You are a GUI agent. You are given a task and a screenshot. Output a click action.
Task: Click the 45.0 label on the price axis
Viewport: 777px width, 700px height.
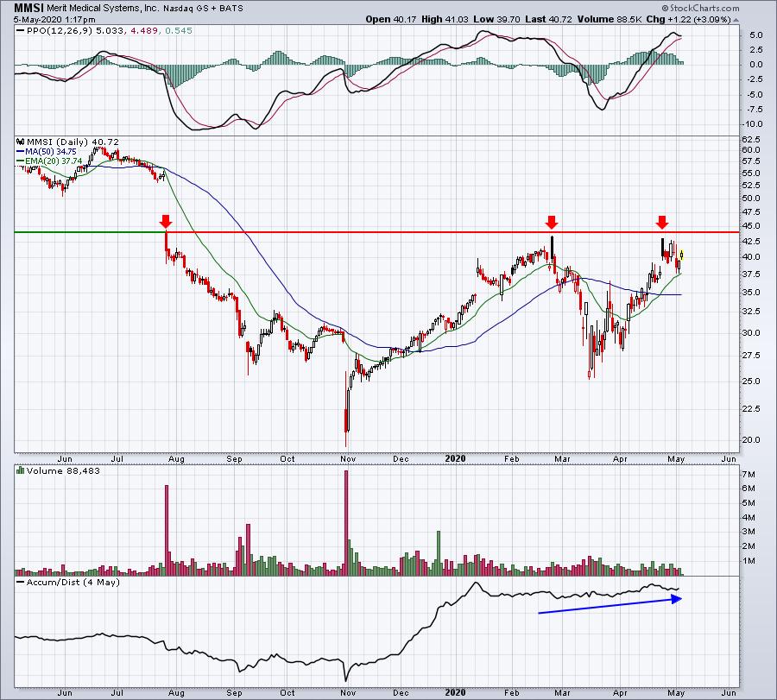[752, 226]
